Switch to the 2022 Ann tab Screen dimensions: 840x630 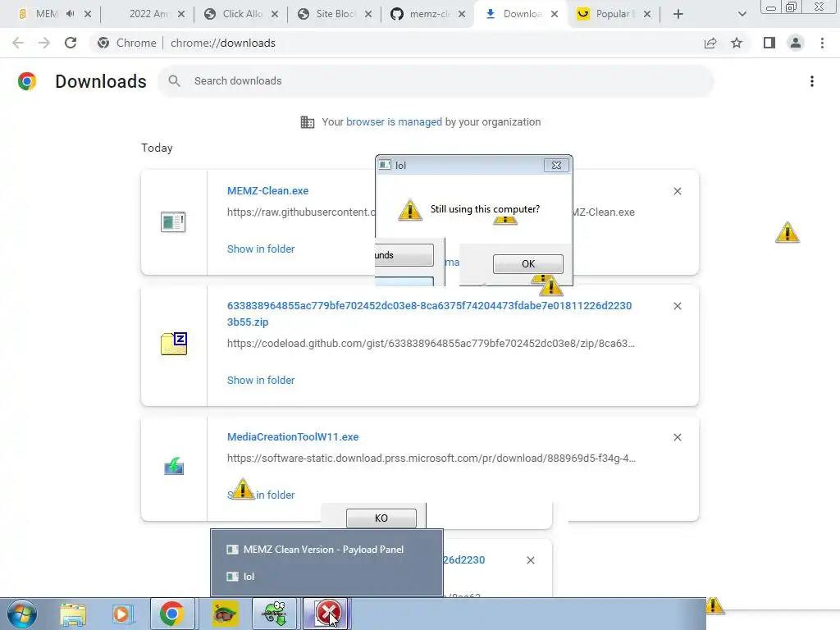[x=148, y=14]
